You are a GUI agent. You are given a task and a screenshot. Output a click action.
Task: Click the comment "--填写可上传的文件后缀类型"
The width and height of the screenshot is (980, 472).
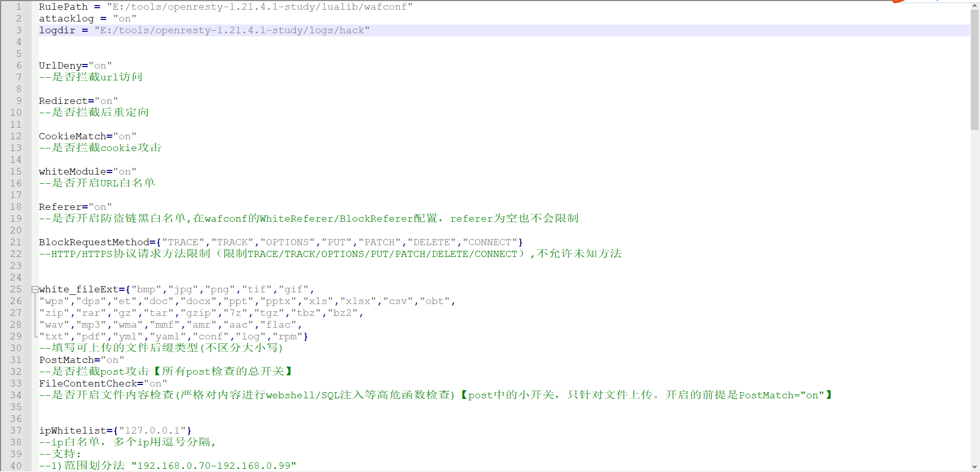(161, 348)
